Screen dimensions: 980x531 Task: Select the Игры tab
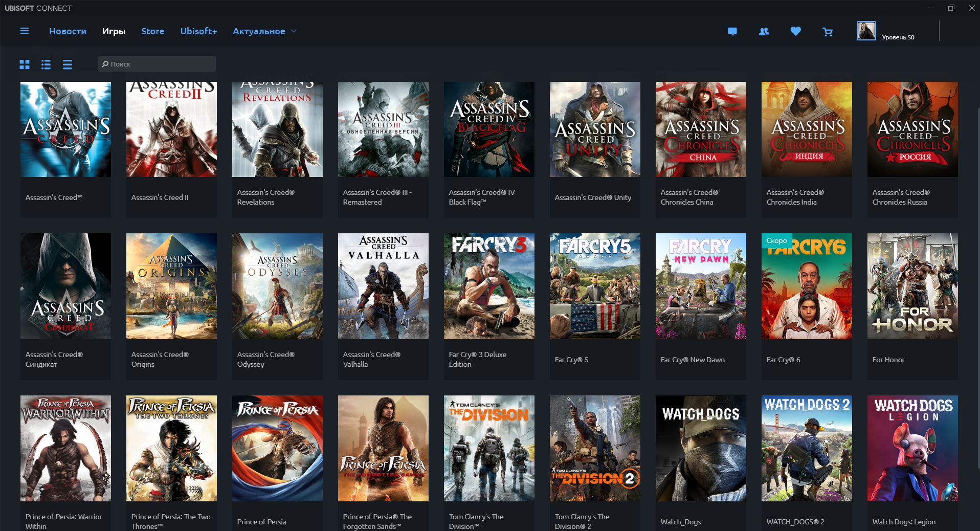114,31
